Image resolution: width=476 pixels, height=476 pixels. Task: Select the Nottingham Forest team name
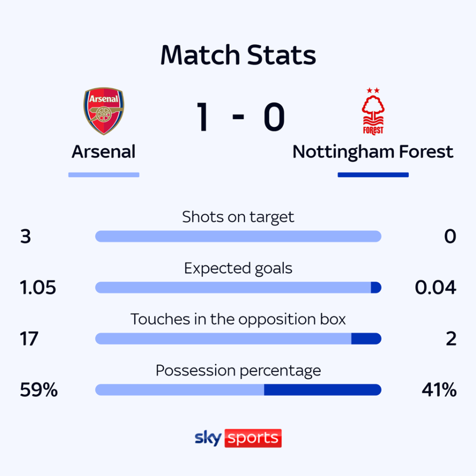(373, 152)
